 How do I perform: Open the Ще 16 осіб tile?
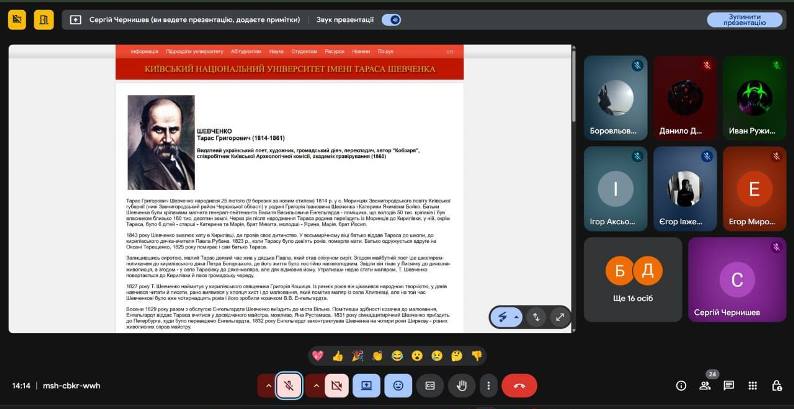pos(633,279)
